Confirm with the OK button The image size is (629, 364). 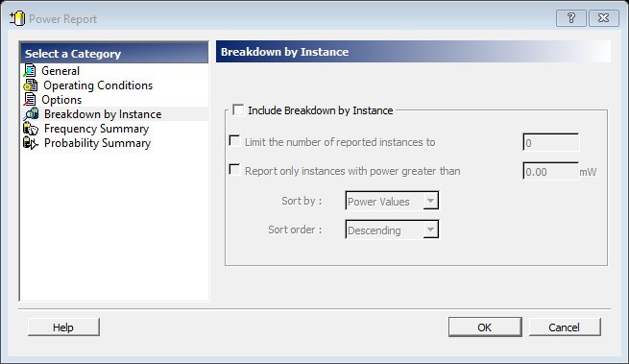click(x=485, y=328)
